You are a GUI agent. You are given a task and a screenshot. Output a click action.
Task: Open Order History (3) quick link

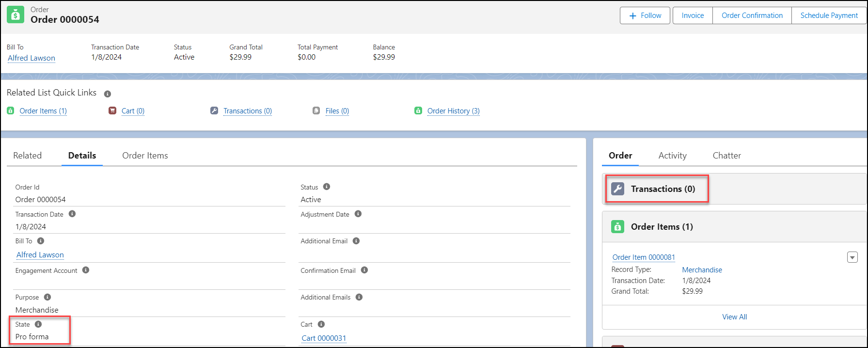[453, 111]
